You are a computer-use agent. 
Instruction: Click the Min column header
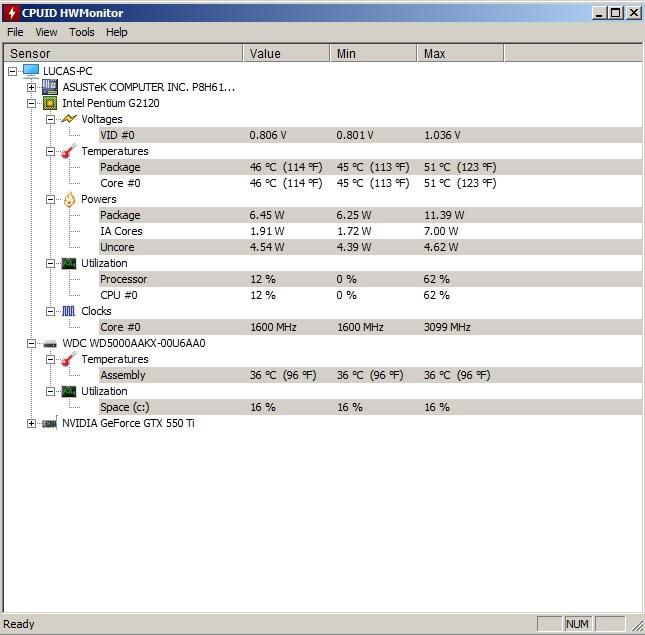click(x=374, y=53)
